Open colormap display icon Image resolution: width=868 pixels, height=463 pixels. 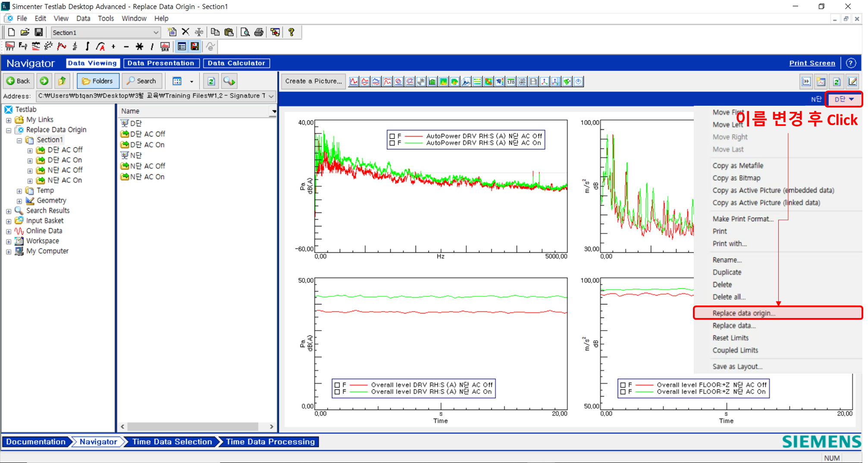443,82
